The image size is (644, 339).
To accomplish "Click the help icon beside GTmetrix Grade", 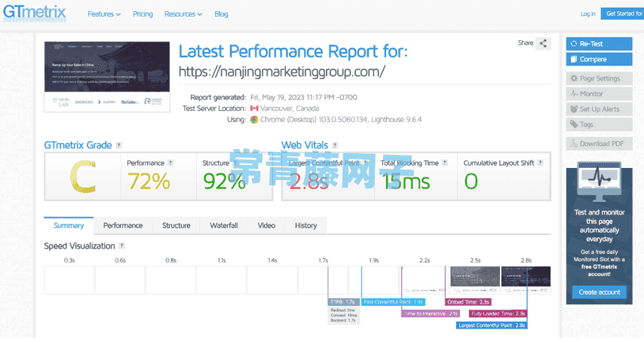I will point(118,145).
